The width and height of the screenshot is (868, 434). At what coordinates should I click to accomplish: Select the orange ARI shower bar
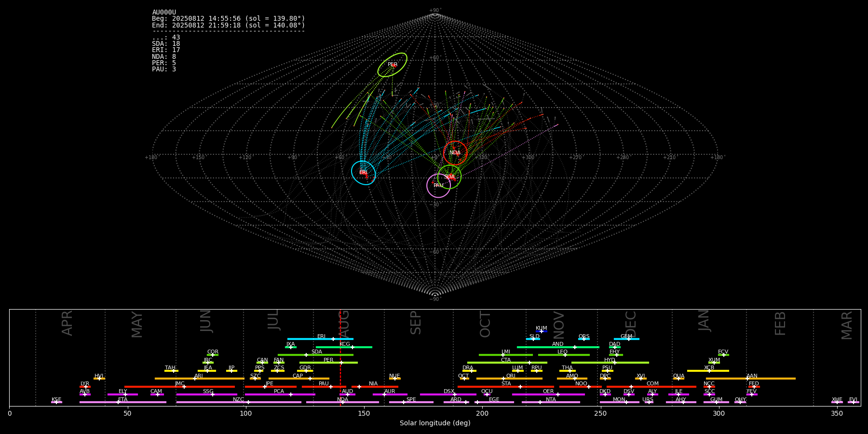tap(200, 379)
